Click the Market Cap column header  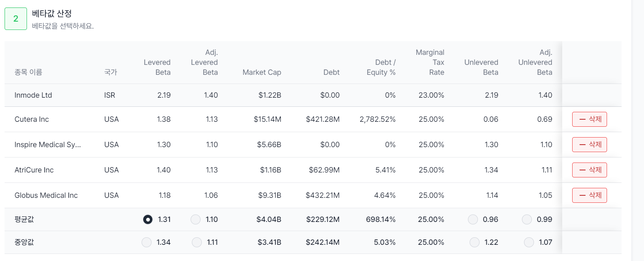[x=262, y=72]
